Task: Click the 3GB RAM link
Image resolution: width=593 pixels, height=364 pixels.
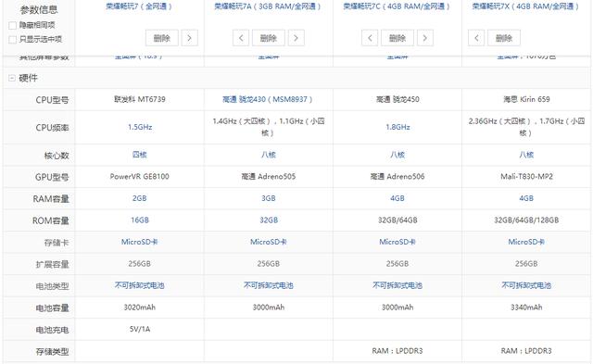Action: [x=269, y=198]
